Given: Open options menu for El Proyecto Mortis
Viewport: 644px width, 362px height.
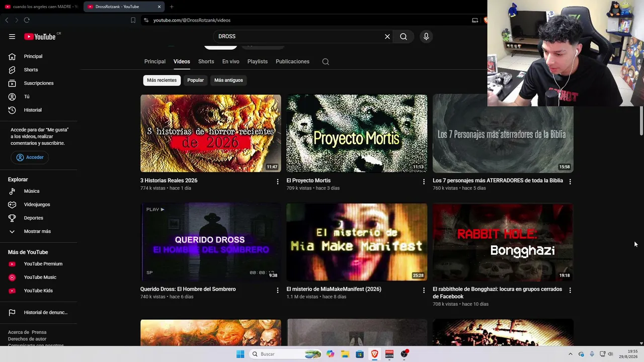Looking at the screenshot, I should coord(424,182).
